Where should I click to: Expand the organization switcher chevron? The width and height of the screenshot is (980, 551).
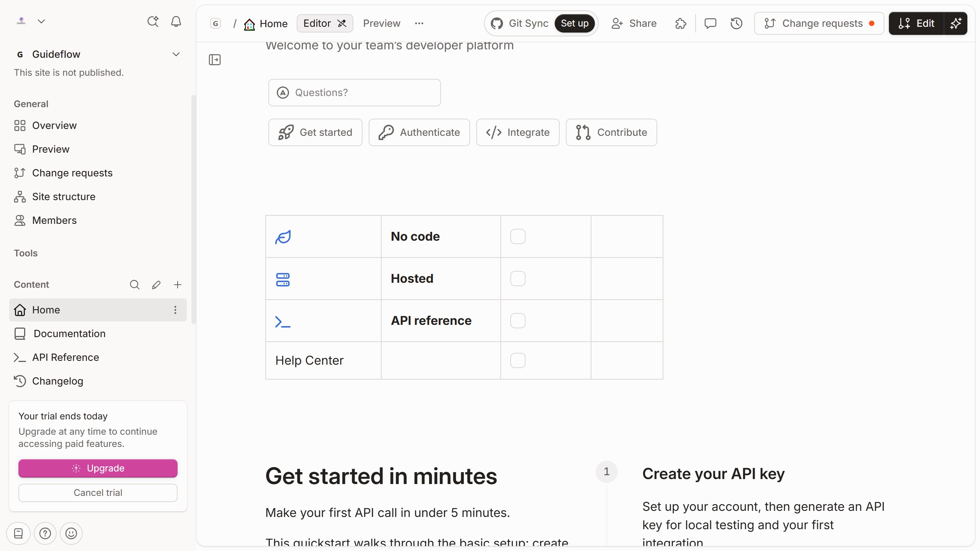click(x=41, y=21)
